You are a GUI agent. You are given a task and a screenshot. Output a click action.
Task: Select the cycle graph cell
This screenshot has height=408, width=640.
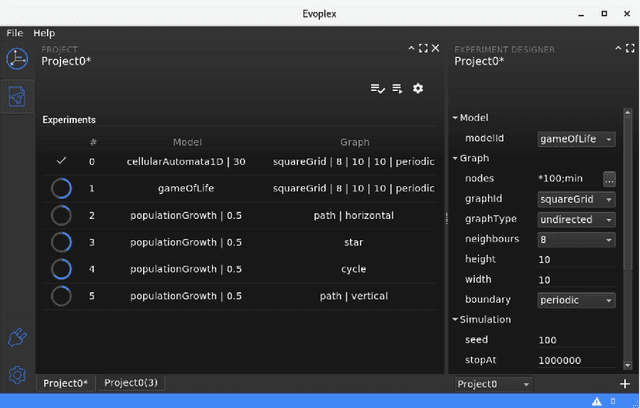click(353, 269)
